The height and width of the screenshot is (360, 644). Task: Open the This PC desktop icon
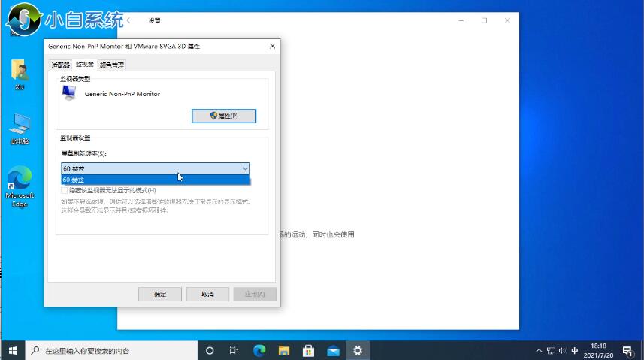20,129
